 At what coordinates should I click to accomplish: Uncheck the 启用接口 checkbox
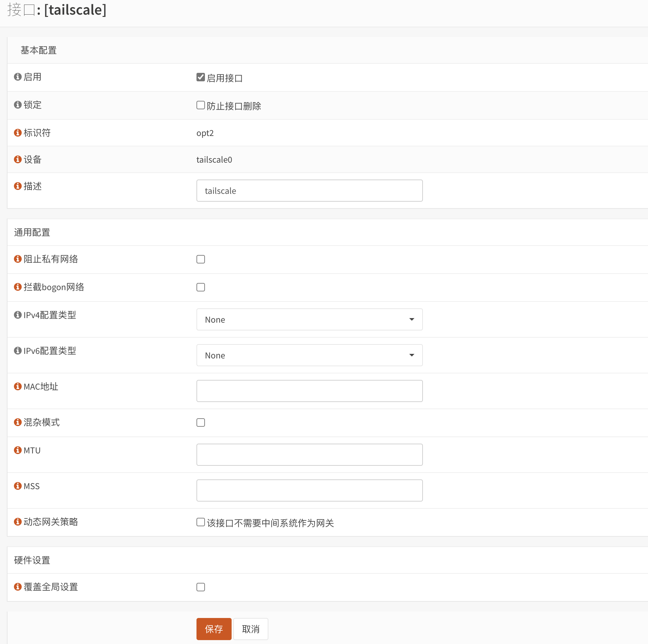click(201, 77)
